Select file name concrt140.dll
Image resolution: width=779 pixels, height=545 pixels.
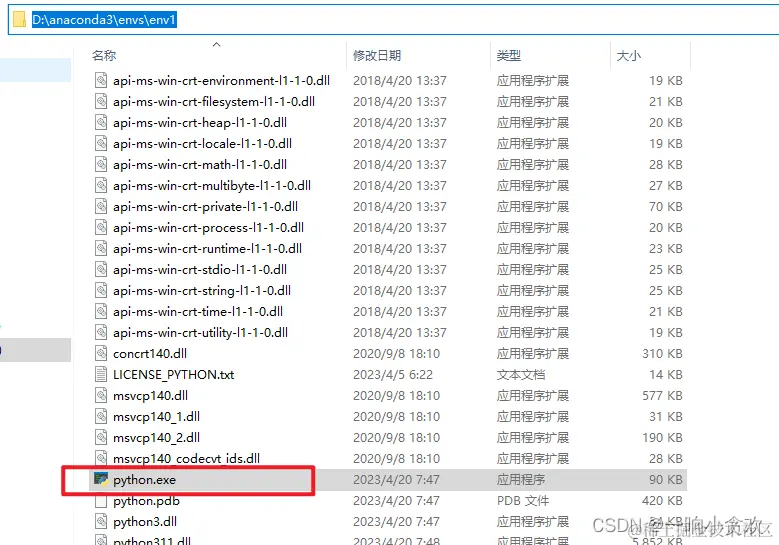pyautogui.click(x=150, y=353)
